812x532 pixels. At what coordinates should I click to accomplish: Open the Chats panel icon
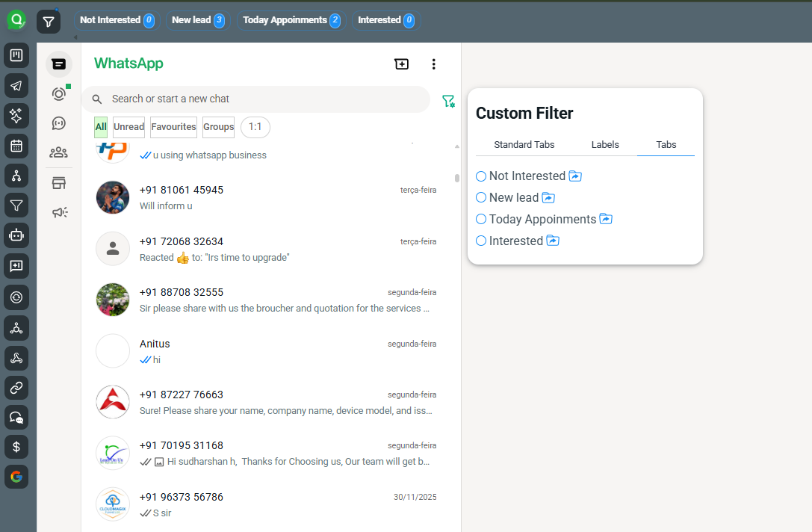click(59, 64)
